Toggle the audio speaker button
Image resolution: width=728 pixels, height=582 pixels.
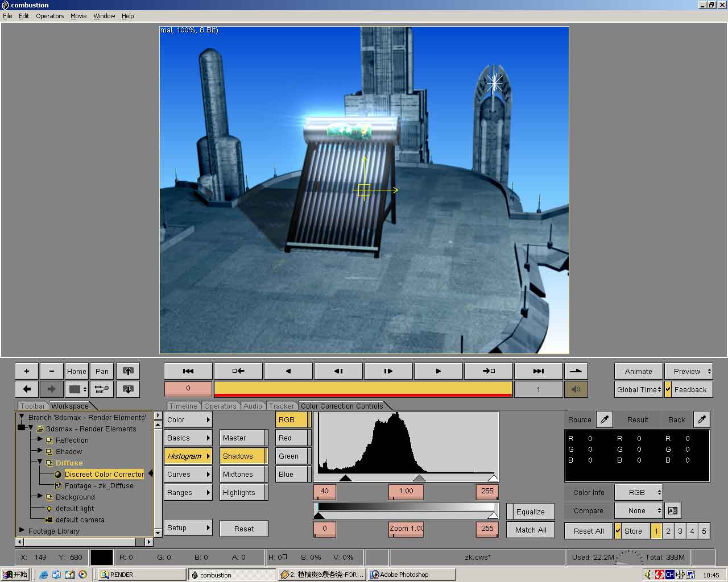[576, 389]
